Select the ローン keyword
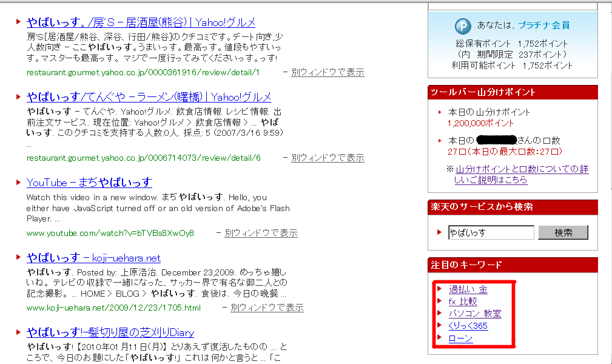 (x=460, y=339)
